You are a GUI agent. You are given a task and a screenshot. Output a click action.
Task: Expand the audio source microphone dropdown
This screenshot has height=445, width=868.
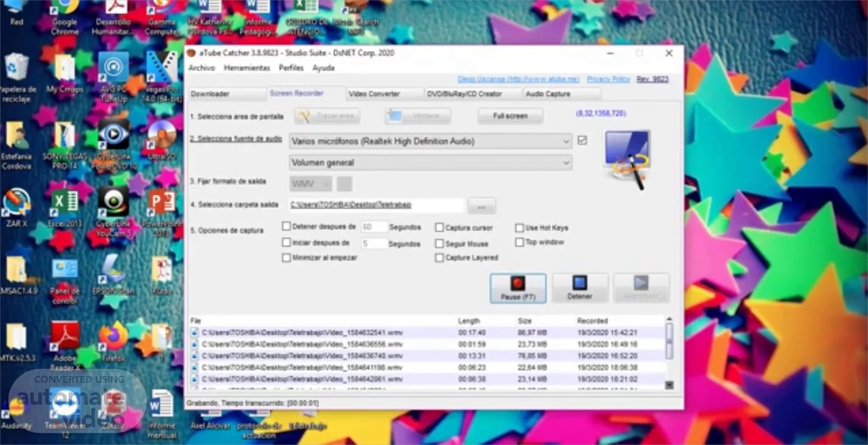click(565, 141)
